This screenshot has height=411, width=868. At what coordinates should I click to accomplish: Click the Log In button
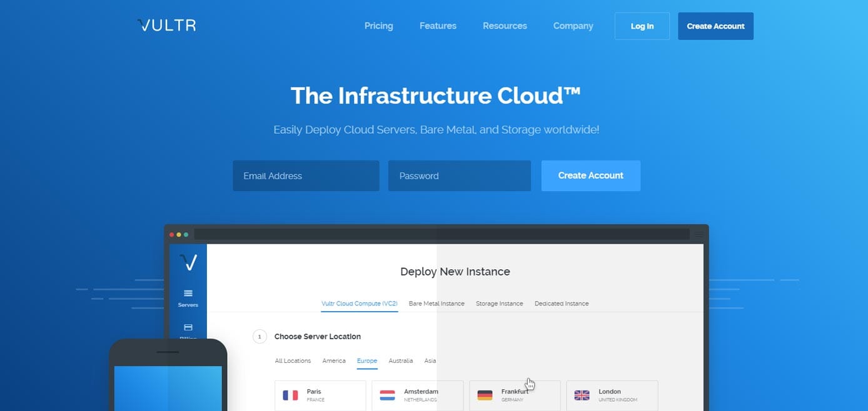pos(642,26)
